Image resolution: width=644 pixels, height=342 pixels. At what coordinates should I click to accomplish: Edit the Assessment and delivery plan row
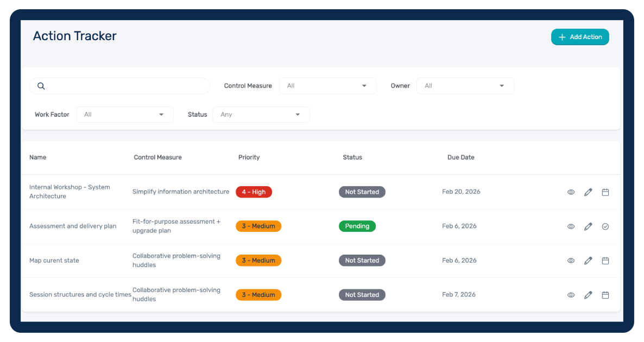click(x=588, y=226)
